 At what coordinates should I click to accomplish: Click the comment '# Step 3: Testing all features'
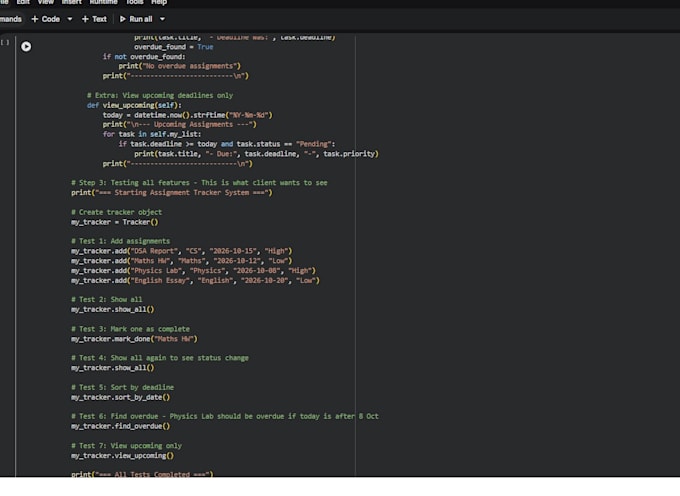coord(199,183)
